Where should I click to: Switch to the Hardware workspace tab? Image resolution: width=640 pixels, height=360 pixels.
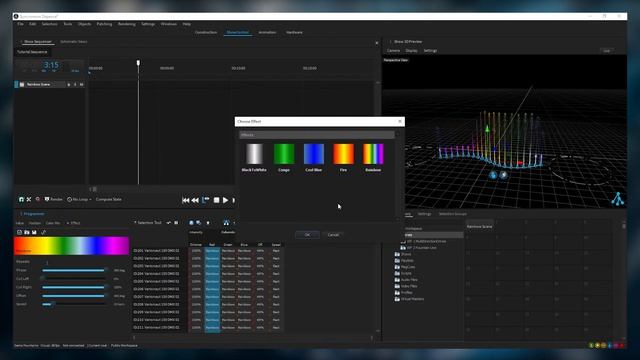(x=294, y=32)
